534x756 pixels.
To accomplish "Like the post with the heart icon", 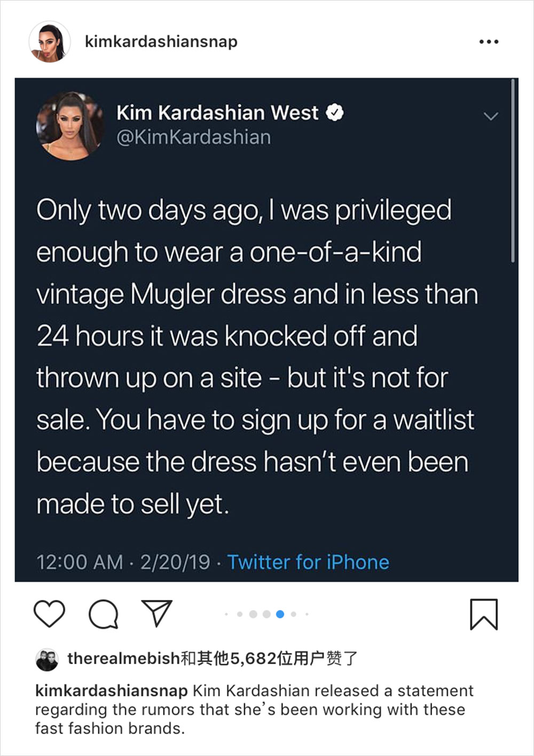I will tap(49, 613).
